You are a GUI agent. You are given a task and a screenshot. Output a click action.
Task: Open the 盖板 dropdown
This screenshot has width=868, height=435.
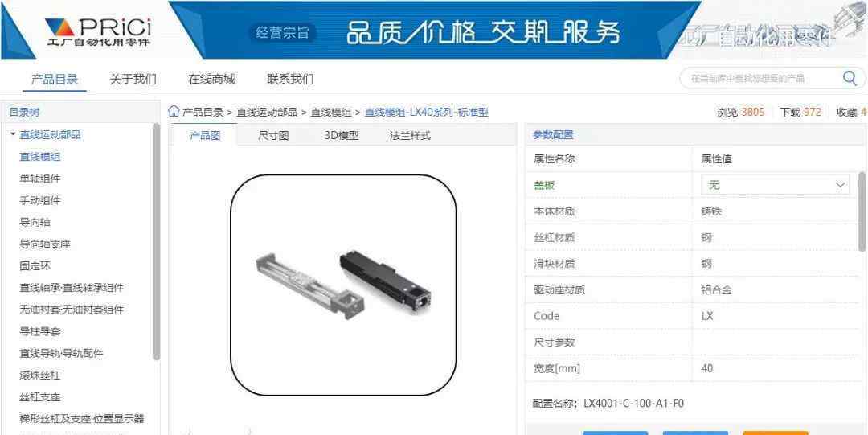click(775, 185)
